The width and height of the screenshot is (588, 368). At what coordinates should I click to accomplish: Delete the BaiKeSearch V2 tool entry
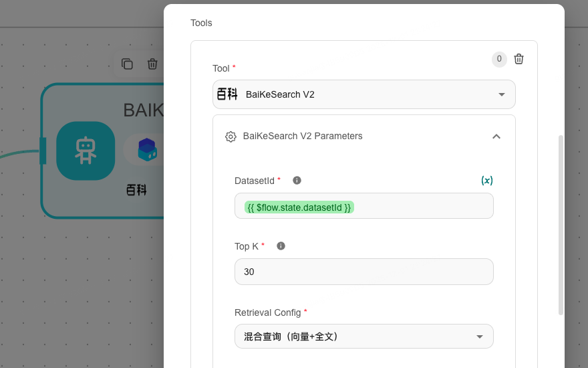(x=519, y=59)
